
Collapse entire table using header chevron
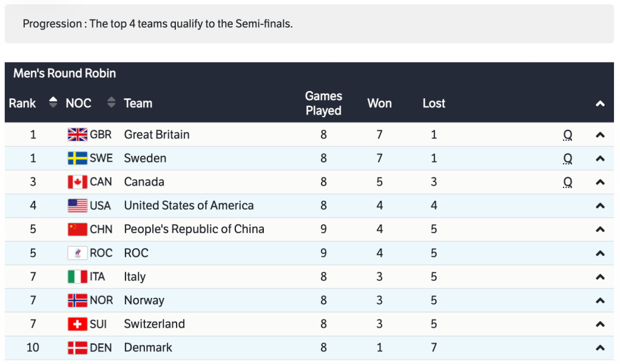(x=600, y=104)
